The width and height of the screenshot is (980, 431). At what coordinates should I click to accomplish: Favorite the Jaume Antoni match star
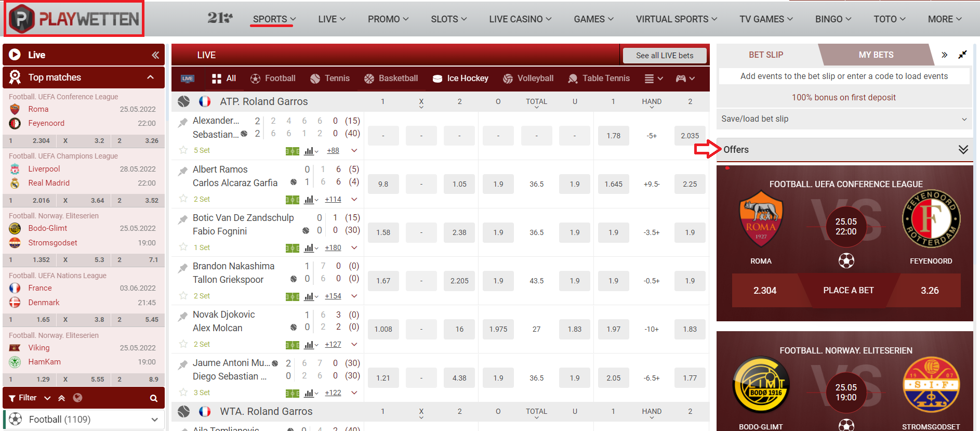(x=183, y=393)
